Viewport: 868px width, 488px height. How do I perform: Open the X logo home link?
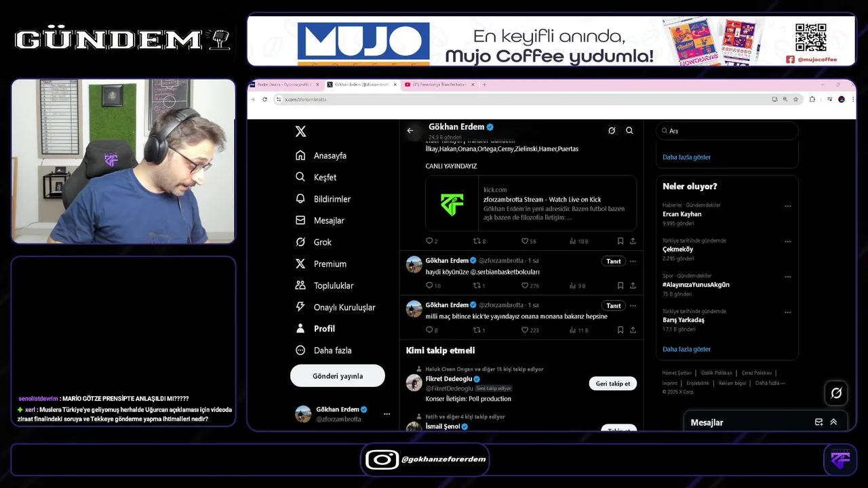[x=301, y=131]
